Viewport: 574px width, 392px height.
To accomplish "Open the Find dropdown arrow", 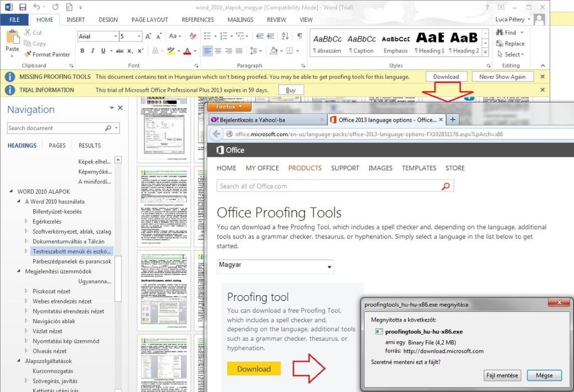I will [522, 32].
